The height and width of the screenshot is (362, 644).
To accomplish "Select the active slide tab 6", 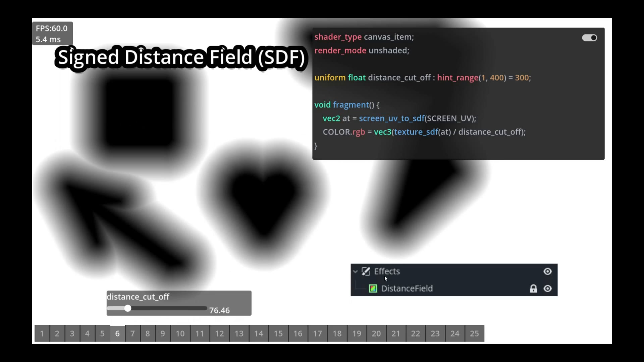I will coord(117,334).
